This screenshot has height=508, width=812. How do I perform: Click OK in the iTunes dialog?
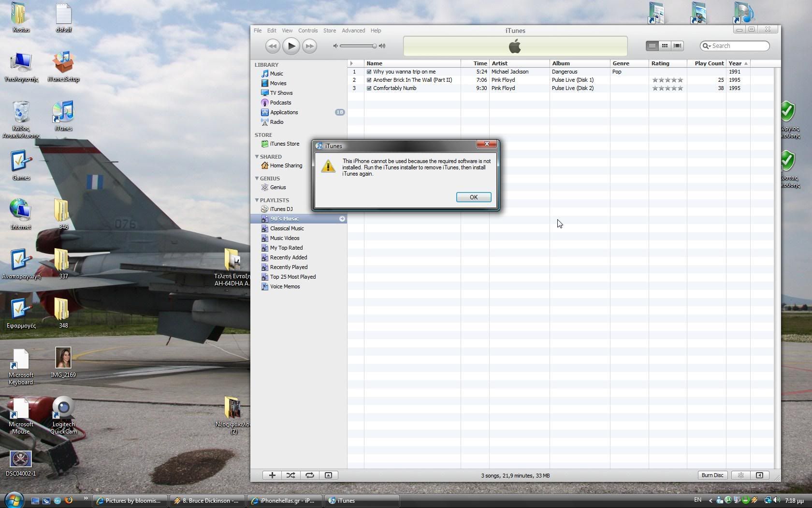click(474, 197)
